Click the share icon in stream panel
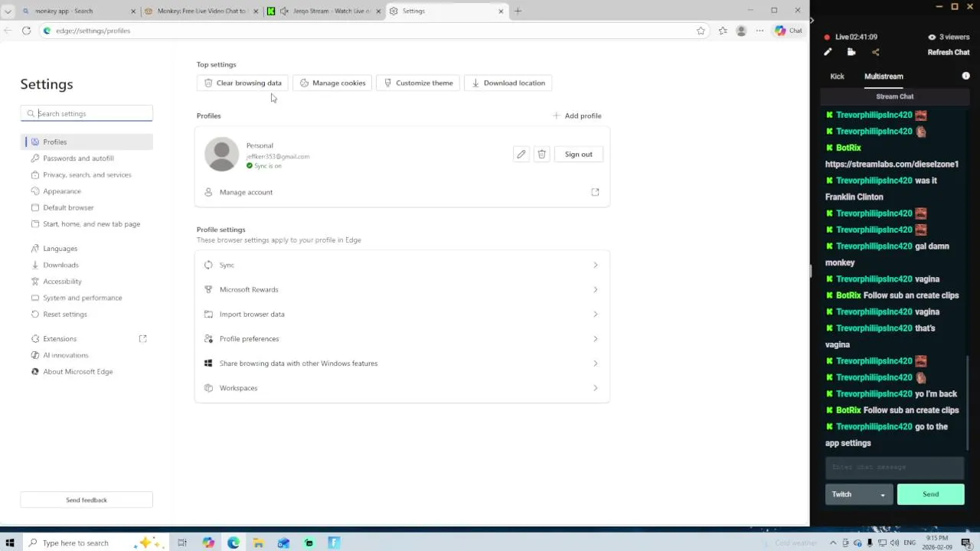 point(876,52)
